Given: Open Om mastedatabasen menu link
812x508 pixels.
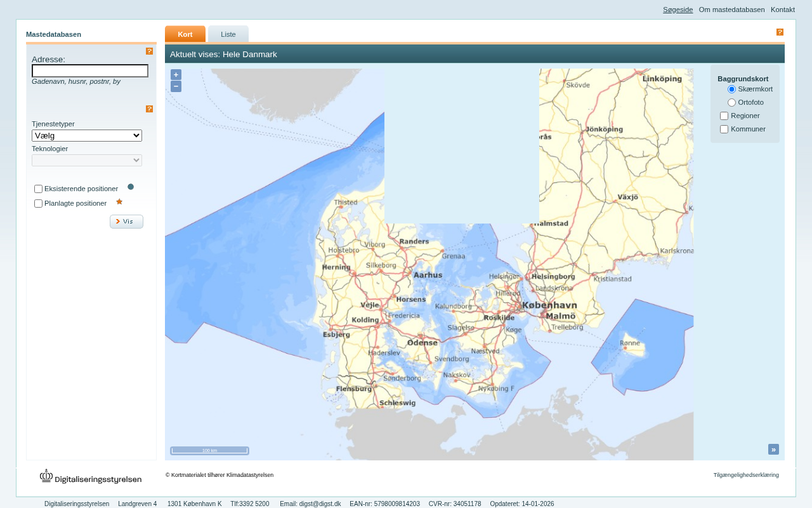Looking at the screenshot, I should point(731,10).
